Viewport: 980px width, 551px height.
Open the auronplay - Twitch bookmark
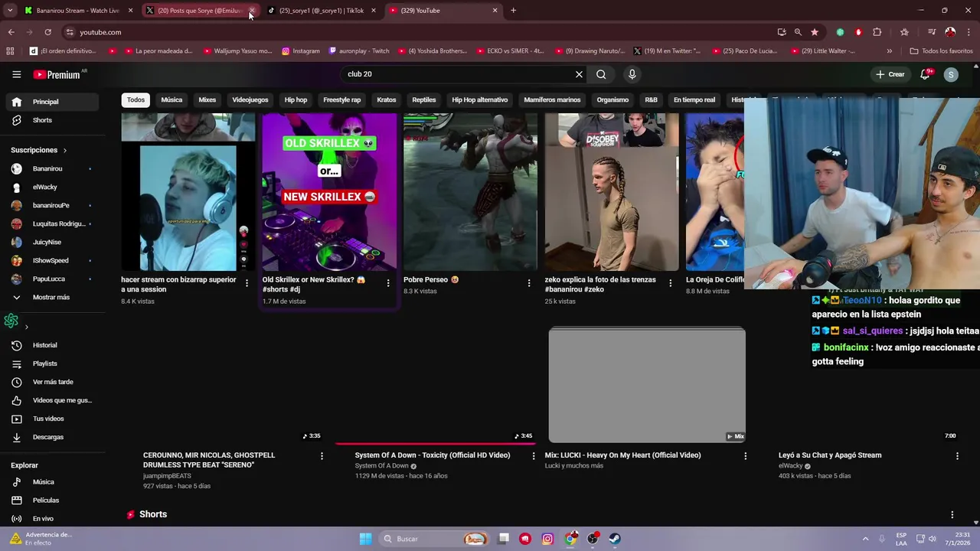tap(358, 51)
